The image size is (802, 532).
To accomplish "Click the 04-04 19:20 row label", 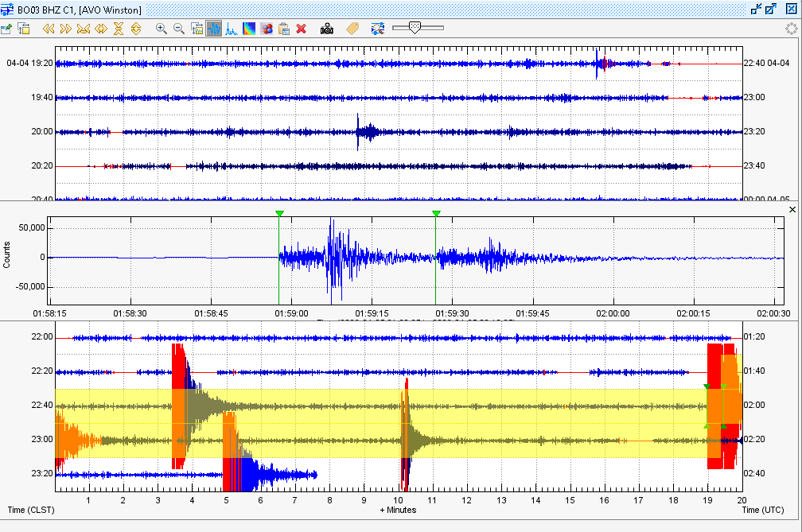I will (x=29, y=63).
